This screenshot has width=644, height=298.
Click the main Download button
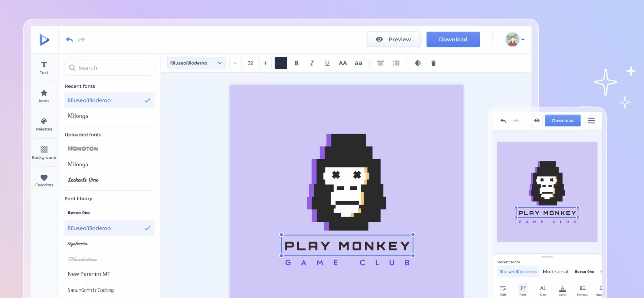coord(453,39)
